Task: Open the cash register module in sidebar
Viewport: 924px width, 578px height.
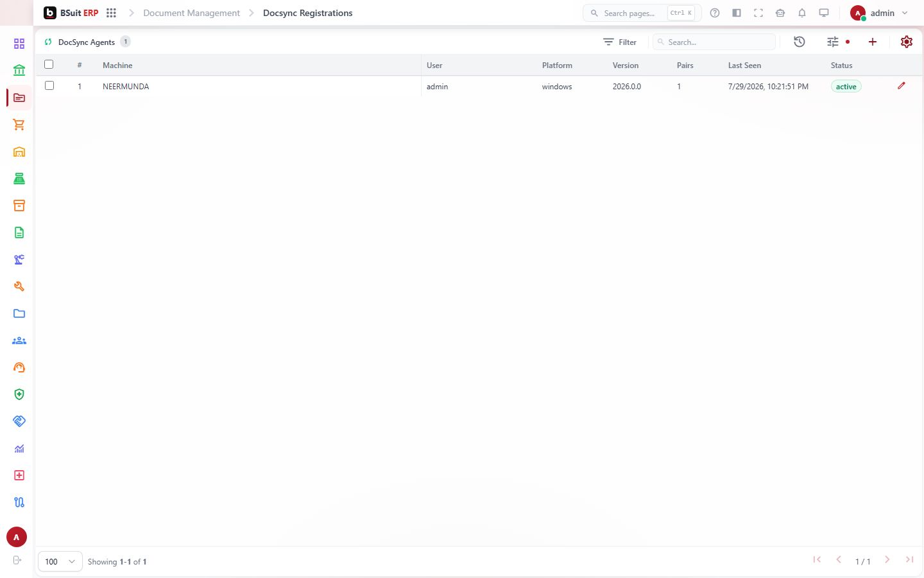Action: click(19, 179)
